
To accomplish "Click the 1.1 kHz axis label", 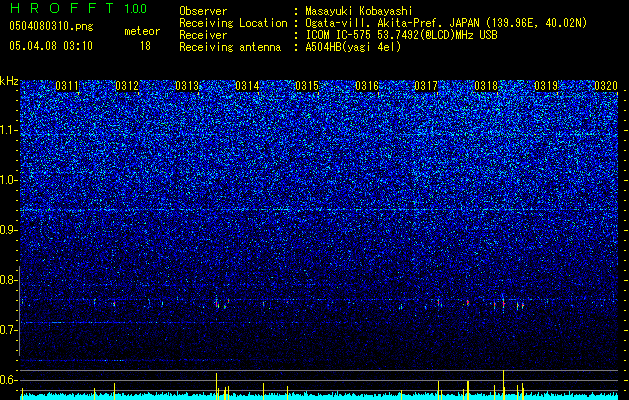I will click(x=9, y=130).
